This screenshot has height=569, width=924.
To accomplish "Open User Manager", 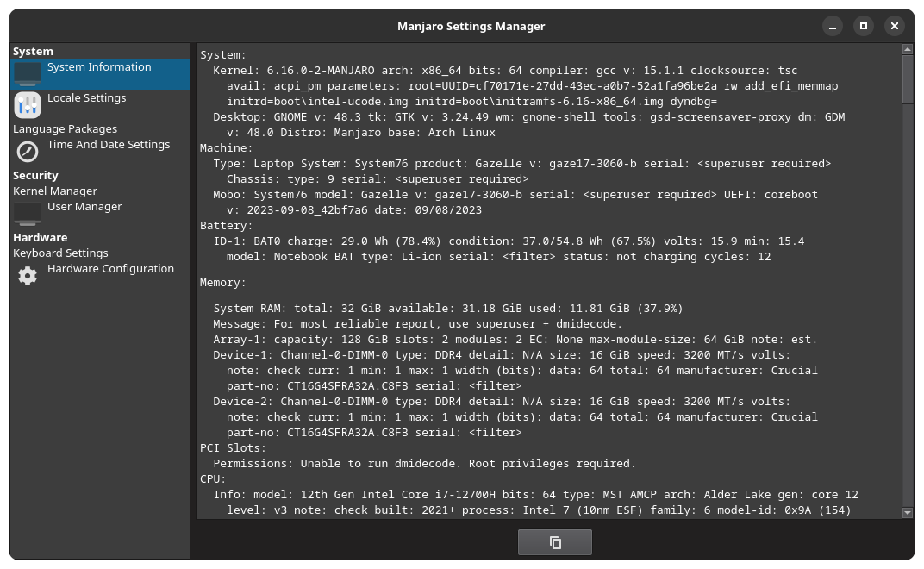I will click(x=100, y=214).
